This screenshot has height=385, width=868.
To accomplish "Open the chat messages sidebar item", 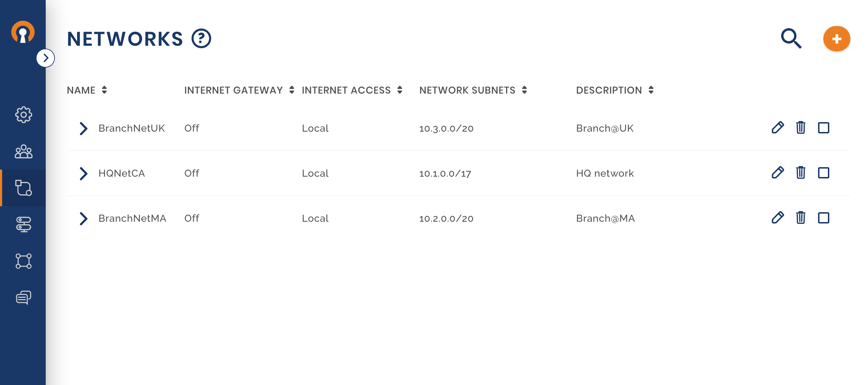I will point(24,297).
